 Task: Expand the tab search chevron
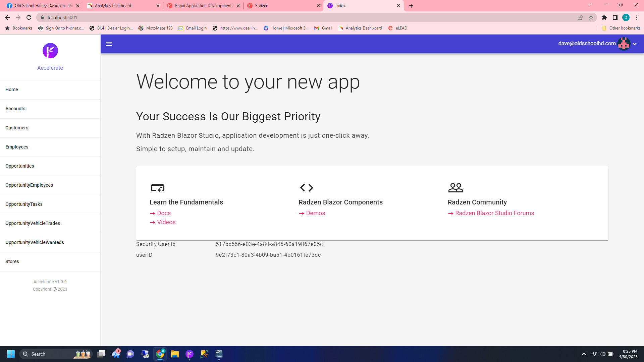(590, 5)
